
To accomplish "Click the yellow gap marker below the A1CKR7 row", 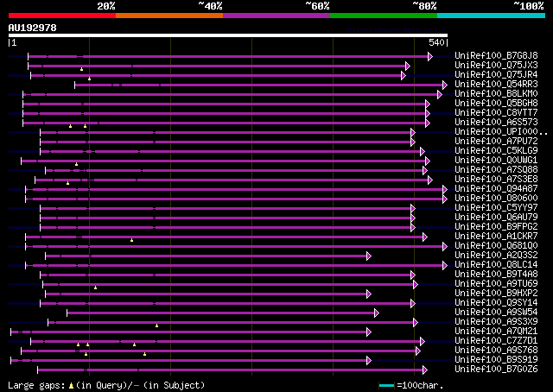I will 131,240.
